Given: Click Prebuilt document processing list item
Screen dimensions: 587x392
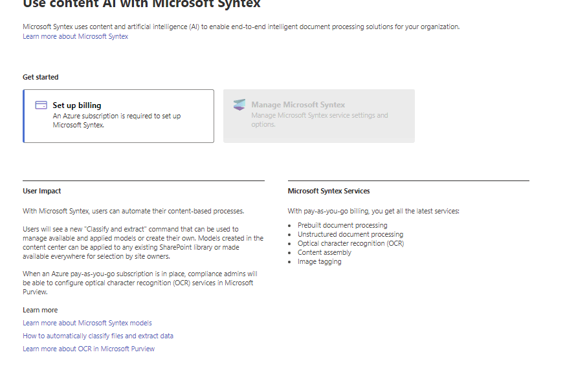Looking at the screenshot, I should [x=342, y=225].
